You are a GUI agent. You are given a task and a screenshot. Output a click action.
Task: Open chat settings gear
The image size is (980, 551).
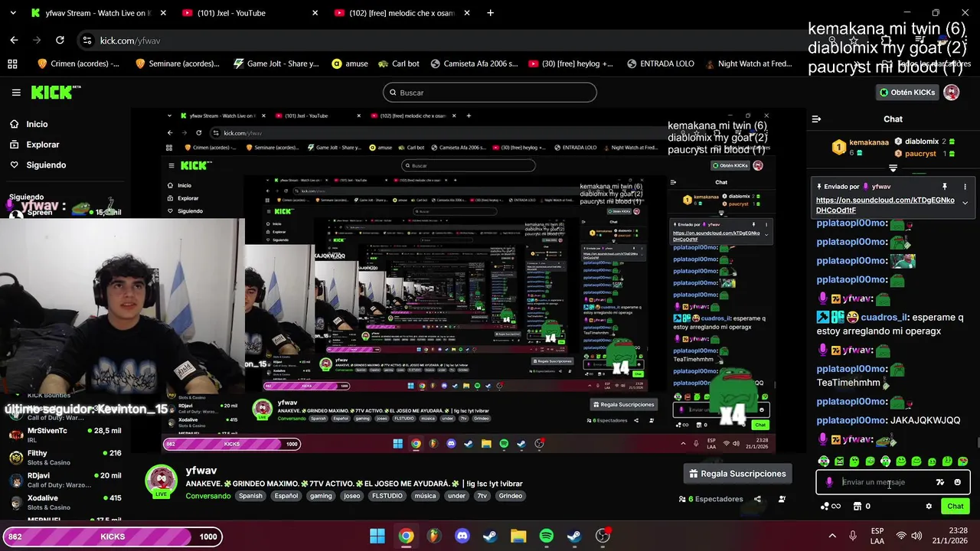tap(929, 506)
